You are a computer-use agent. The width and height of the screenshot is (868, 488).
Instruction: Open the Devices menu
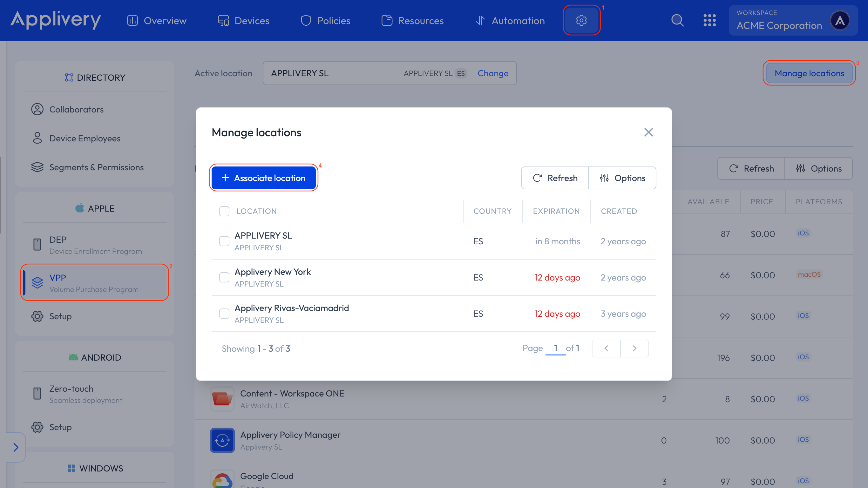244,21
